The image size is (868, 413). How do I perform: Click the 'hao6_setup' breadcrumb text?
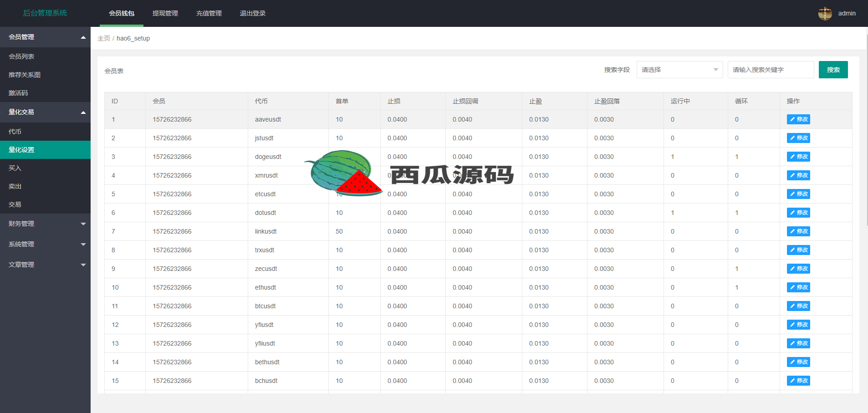133,38
